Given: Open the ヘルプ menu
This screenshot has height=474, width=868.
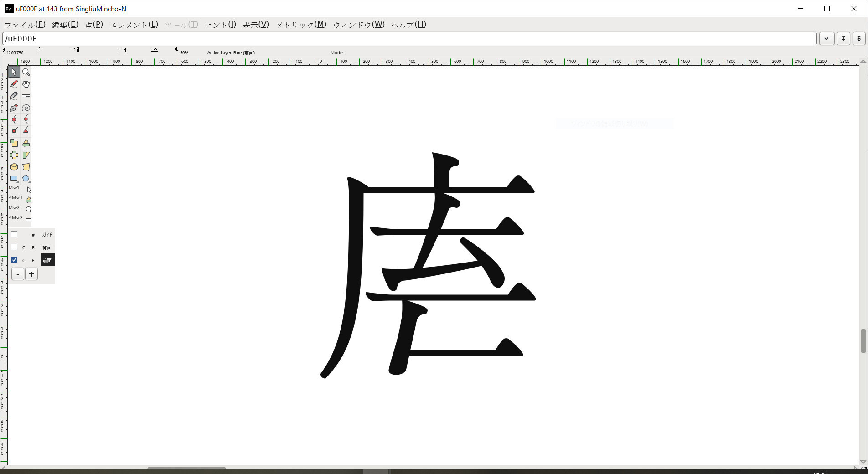Looking at the screenshot, I should coord(408,25).
